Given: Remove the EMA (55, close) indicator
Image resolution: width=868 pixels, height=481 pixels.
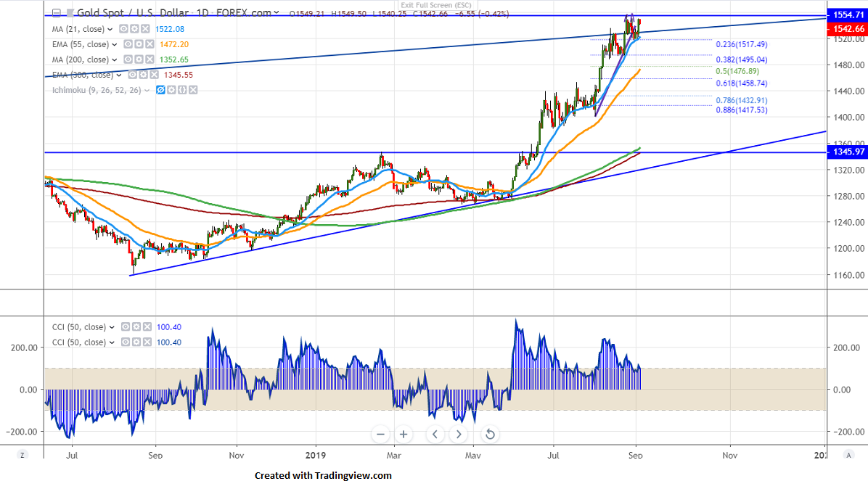Looking at the screenshot, I should pos(150,44).
